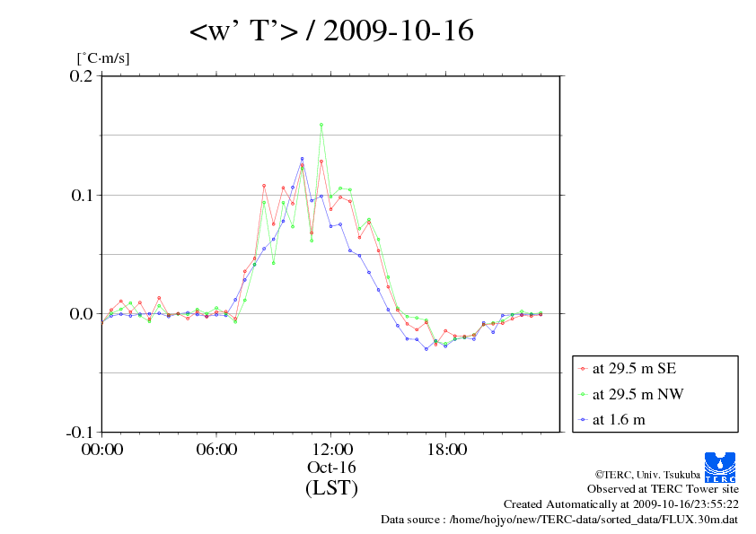Viewport: 756px width, 534px height.
Task: Click the y-axis label '0.2'
Action: [81, 76]
